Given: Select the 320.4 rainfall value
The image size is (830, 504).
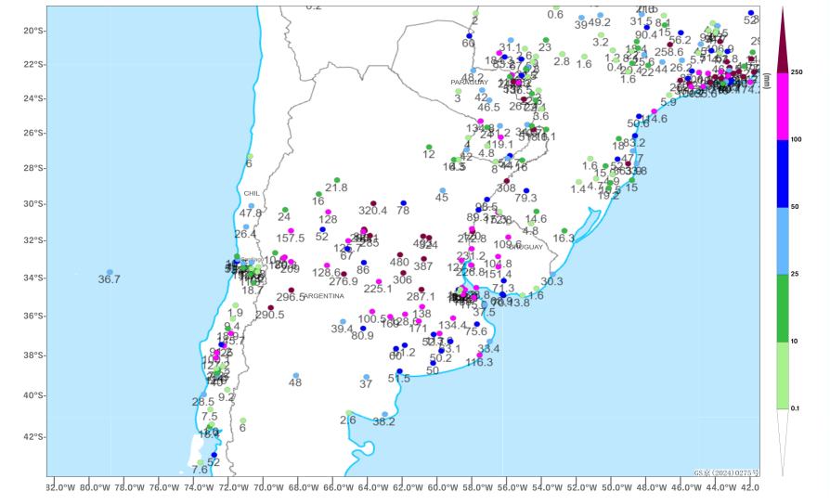Looking at the screenshot, I should pos(372,211).
